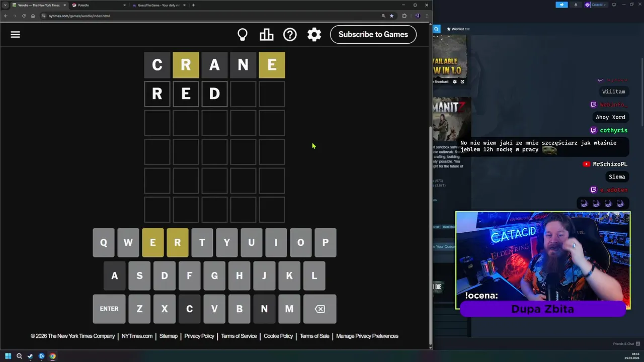Open Steam from the taskbar

[x=30, y=356]
